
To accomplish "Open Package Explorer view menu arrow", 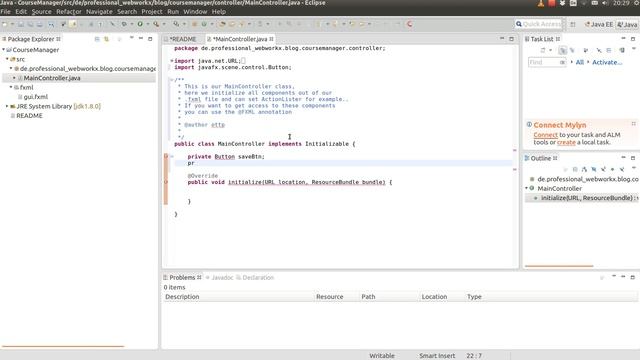I will [x=131, y=38].
